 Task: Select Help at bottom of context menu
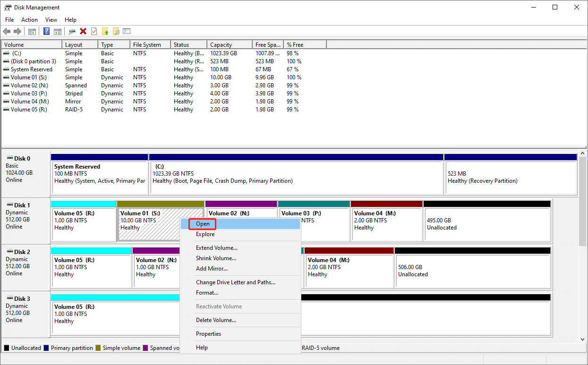(x=240, y=348)
